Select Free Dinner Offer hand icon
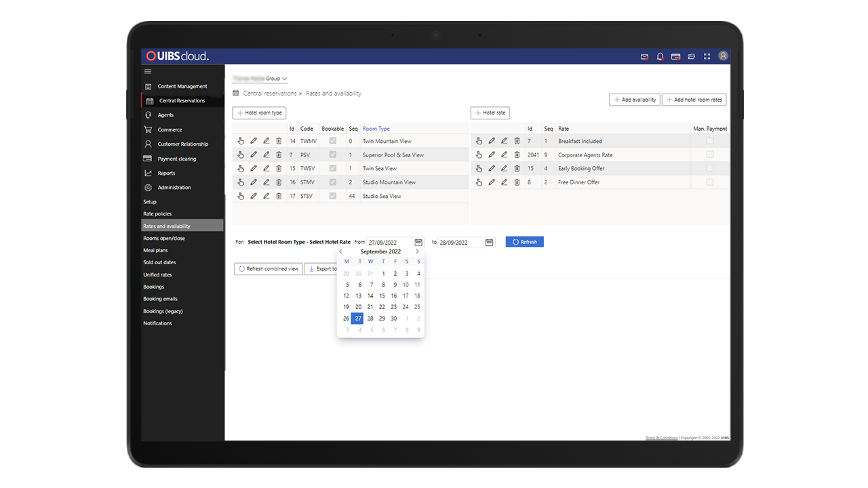868x488 pixels. [479, 182]
